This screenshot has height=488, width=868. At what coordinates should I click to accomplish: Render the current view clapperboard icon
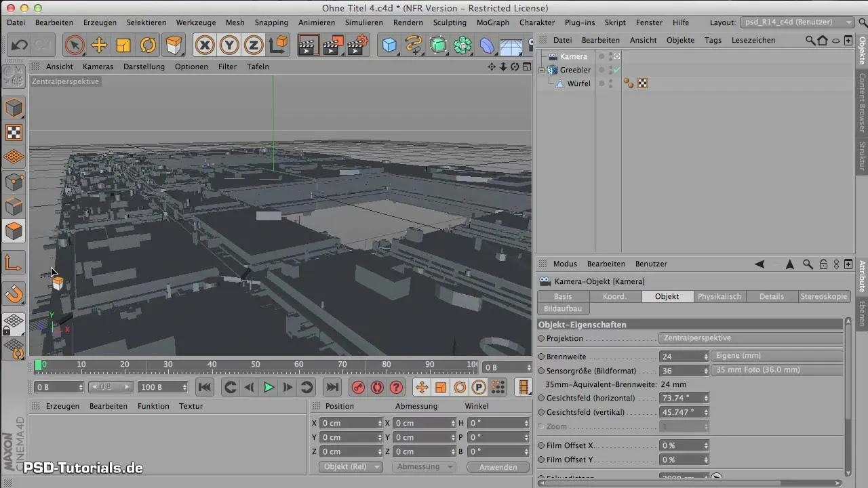pyautogui.click(x=309, y=45)
